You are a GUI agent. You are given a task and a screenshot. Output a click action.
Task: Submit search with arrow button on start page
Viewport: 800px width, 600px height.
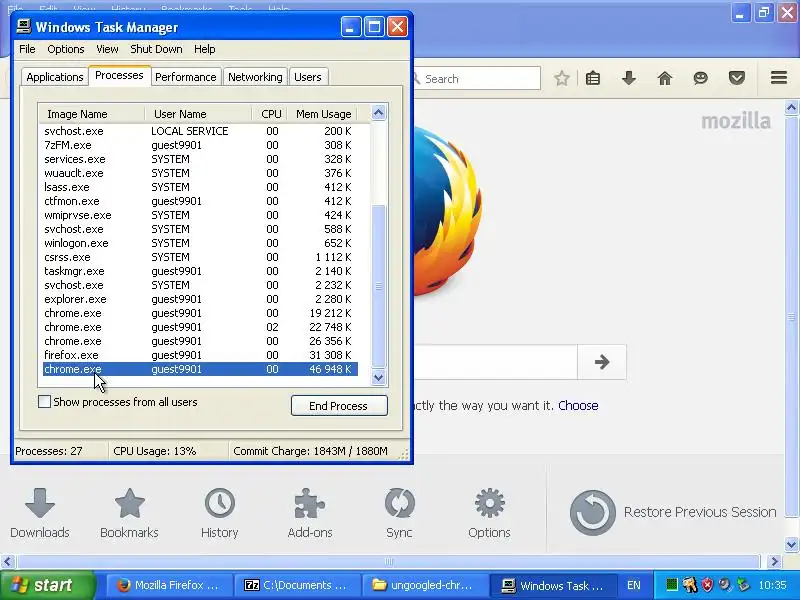coord(602,362)
